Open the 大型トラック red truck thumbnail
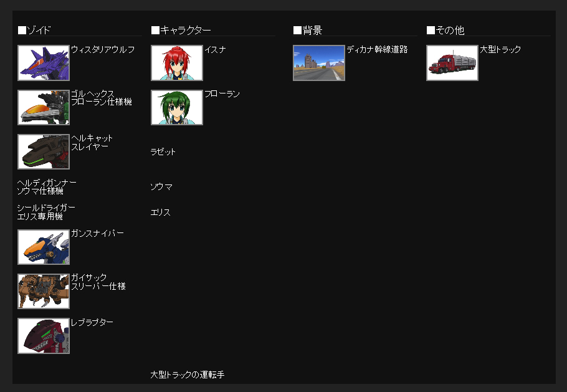 (452, 63)
